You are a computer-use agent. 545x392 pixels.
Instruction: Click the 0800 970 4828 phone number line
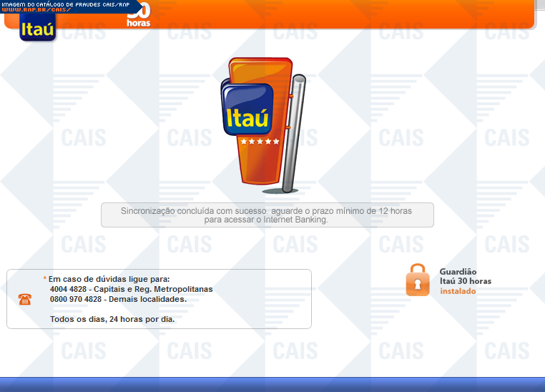click(x=118, y=299)
